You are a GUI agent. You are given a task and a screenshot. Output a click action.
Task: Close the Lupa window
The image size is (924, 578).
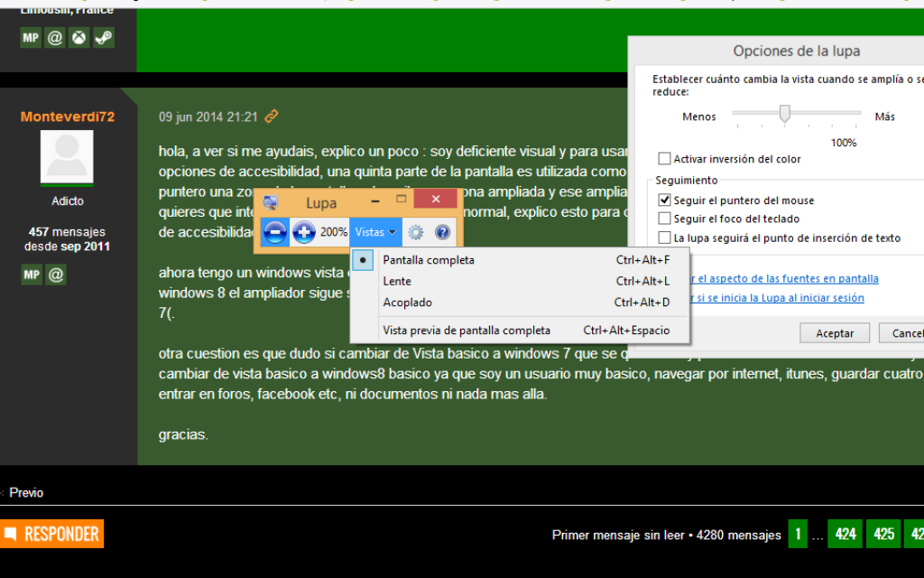pyautogui.click(x=436, y=199)
